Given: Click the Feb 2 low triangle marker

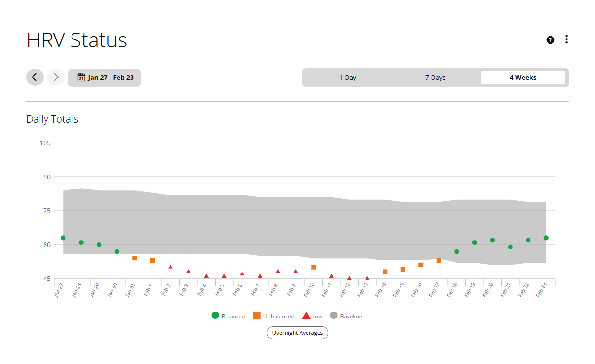Looking at the screenshot, I should [x=170, y=267].
